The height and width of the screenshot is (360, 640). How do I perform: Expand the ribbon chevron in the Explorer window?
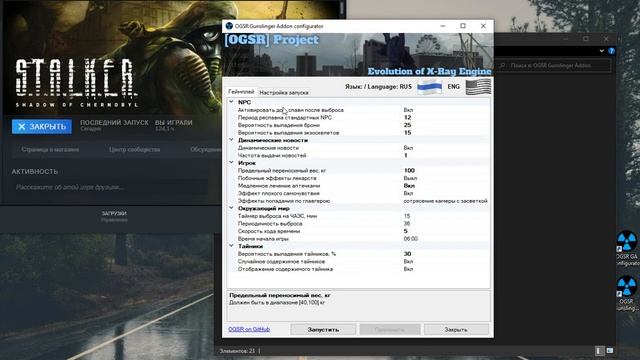602,51
